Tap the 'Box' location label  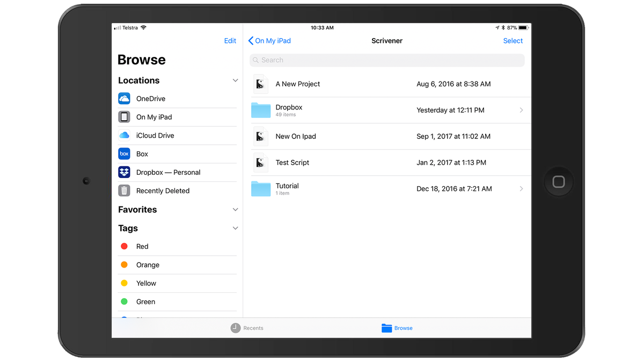[x=142, y=154]
